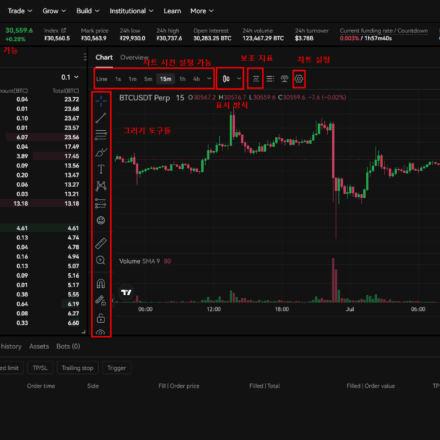Select the crosshair cursor tool
The height and width of the screenshot is (440, 440).
click(x=101, y=101)
